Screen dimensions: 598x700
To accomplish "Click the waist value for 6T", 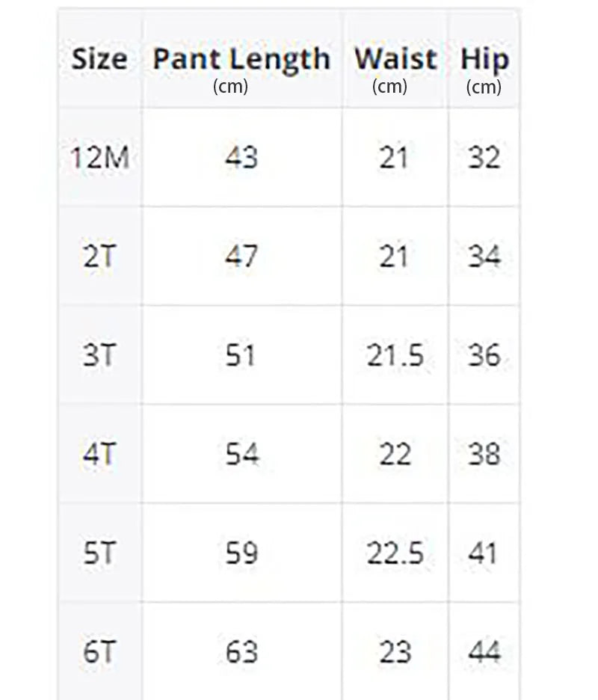I will tap(395, 652).
